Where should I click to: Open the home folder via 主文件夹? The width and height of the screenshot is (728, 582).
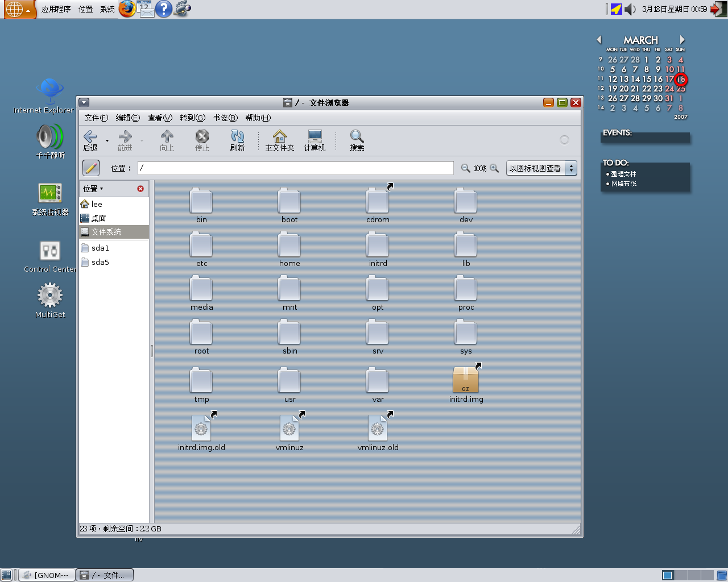coord(279,140)
